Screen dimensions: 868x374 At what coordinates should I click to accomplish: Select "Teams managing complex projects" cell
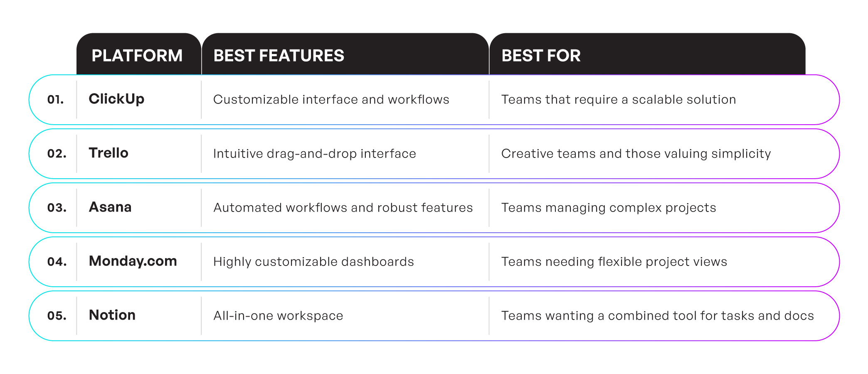click(609, 208)
